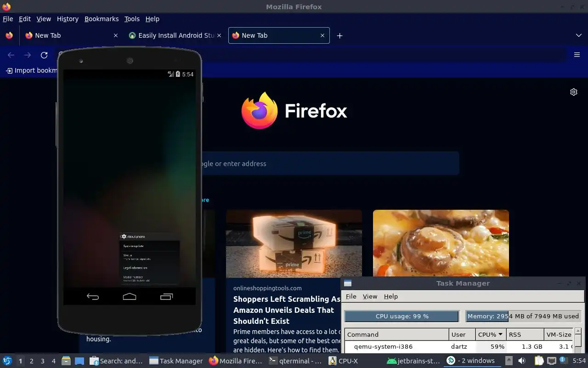Tap the Android emulator home button
The image size is (588, 368).
coord(130,297)
